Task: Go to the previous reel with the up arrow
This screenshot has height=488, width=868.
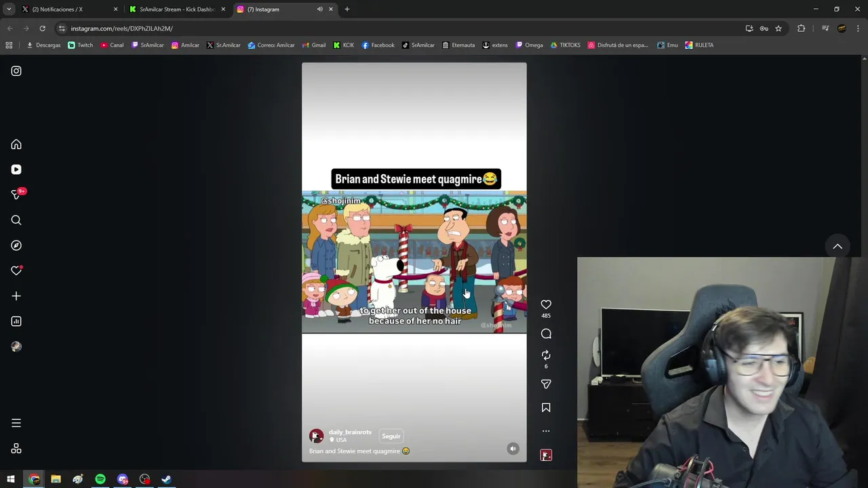Action: tap(837, 247)
